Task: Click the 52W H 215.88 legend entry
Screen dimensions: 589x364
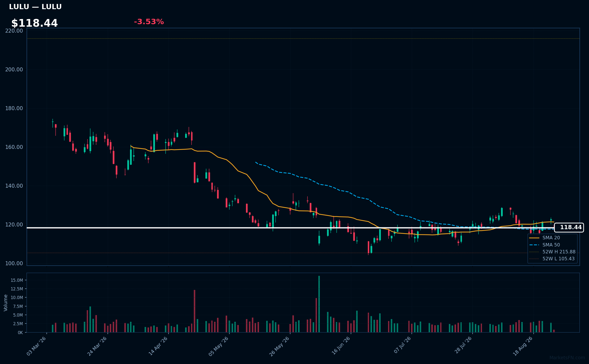Action: pyautogui.click(x=552, y=252)
